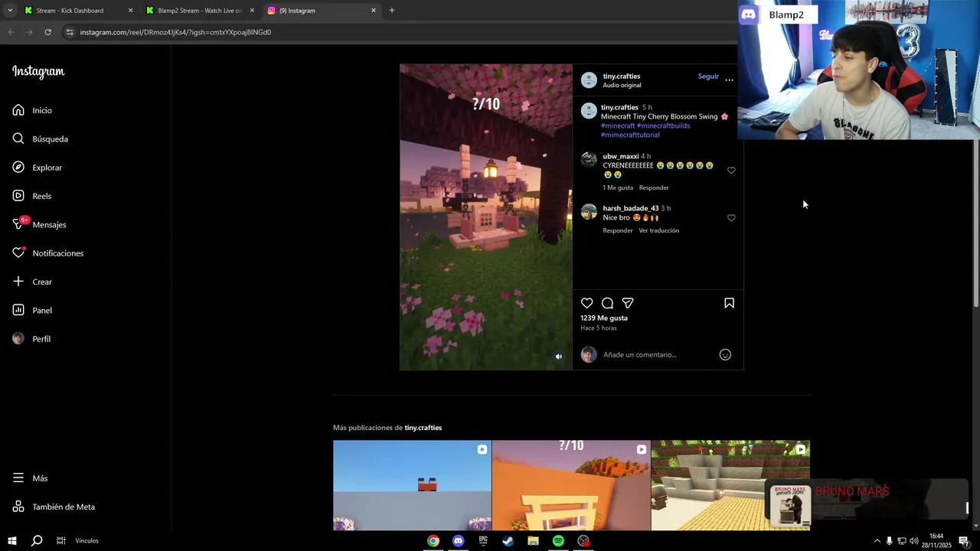Open También de Meta
980x551 pixels.
click(x=54, y=507)
